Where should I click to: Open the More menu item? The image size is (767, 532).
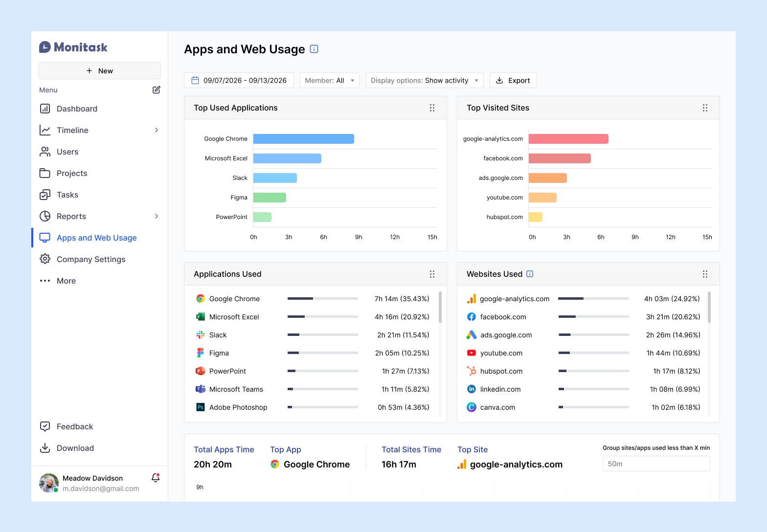coord(100,281)
